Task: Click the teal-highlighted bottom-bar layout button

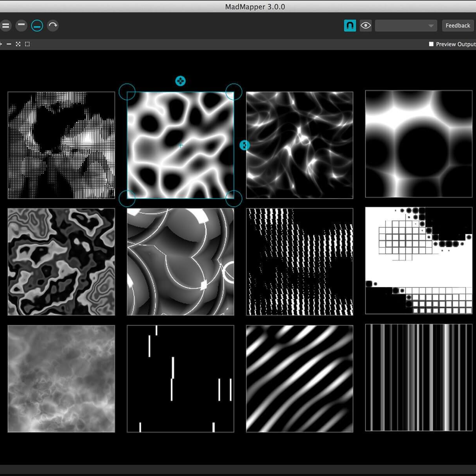Action: pos(37,26)
